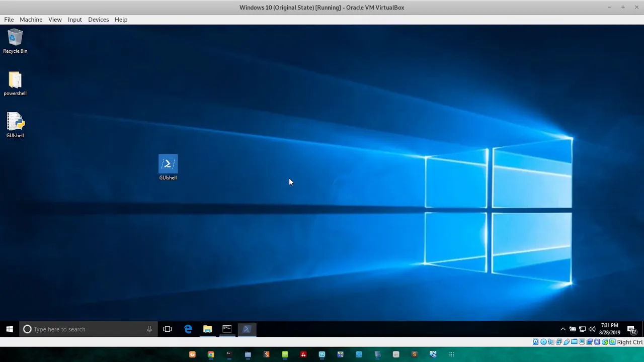Click the microphone icon in search box

tap(149, 329)
